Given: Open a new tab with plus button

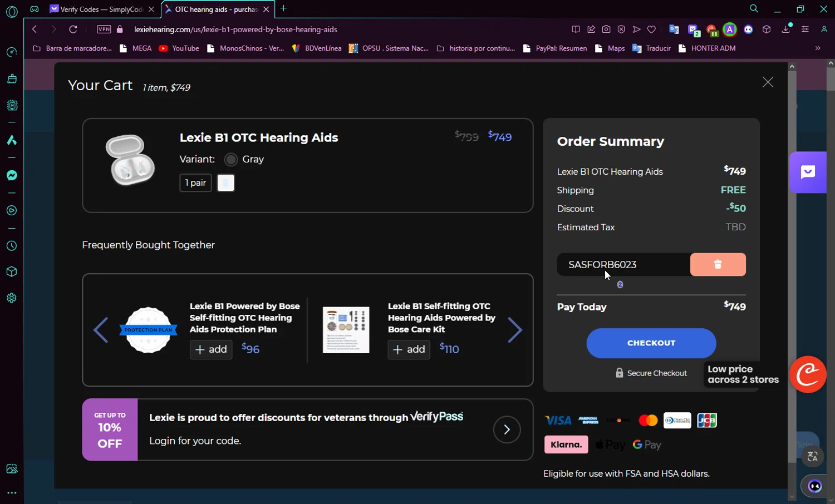Looking at the screenshot, I should click(283, 8).
